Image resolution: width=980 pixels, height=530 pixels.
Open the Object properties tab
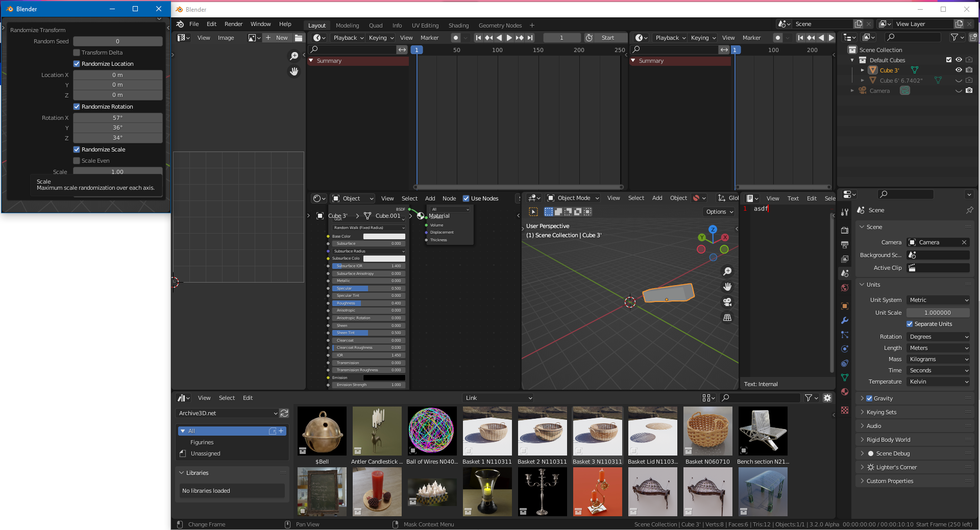pos(845,306)
